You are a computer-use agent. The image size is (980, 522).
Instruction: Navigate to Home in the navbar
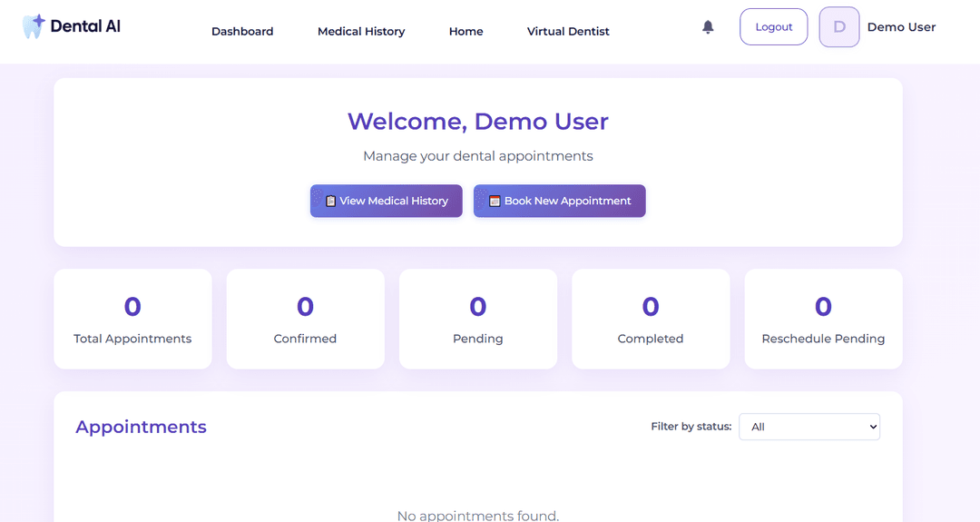(x=465, y=31)
